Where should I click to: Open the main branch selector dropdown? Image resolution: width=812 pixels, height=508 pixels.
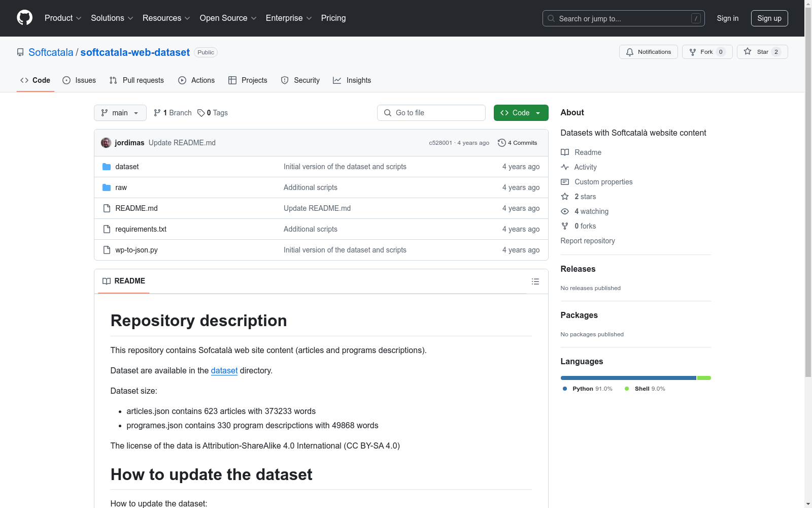coord(120,113)
